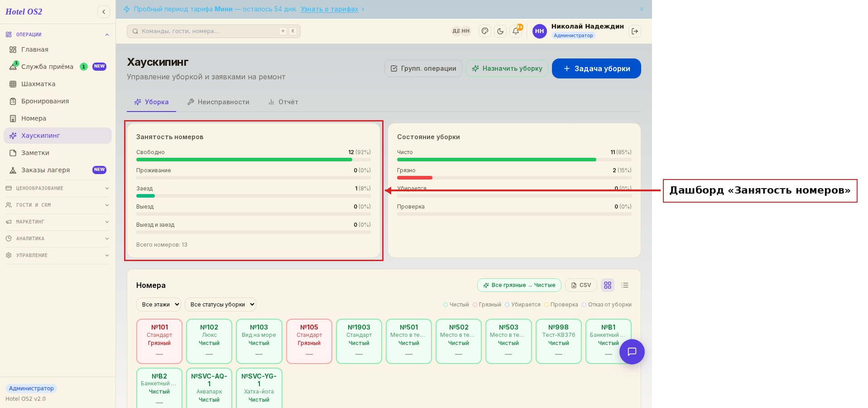Switch rooms to grid view

coord(608,285)
